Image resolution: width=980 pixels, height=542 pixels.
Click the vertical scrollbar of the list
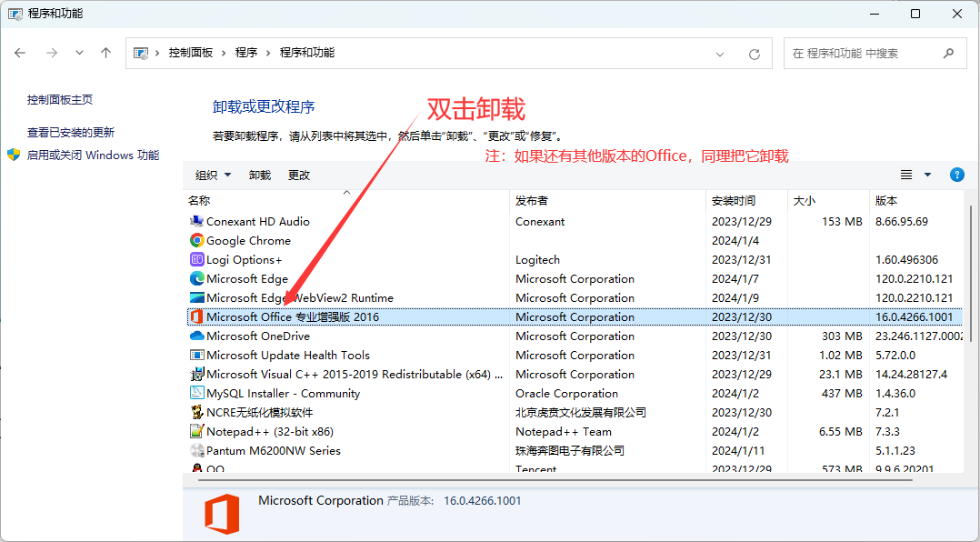pyautogui.click(x=971, y=275)
